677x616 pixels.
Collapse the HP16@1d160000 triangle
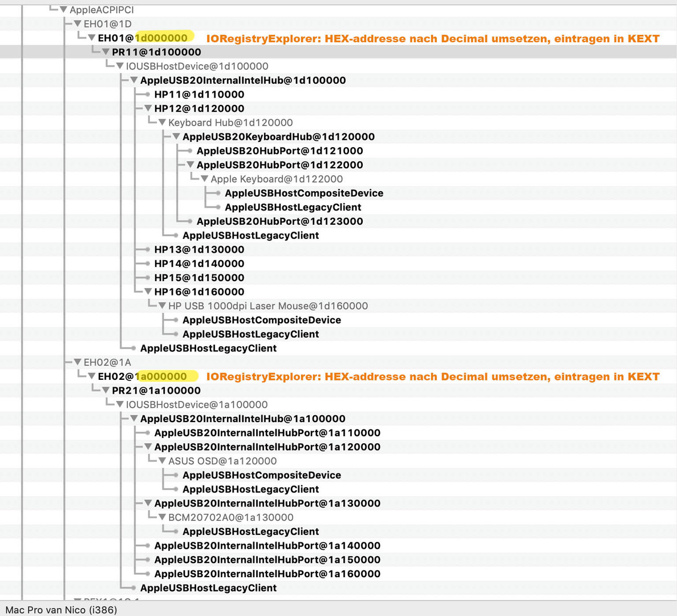[148, 291]
